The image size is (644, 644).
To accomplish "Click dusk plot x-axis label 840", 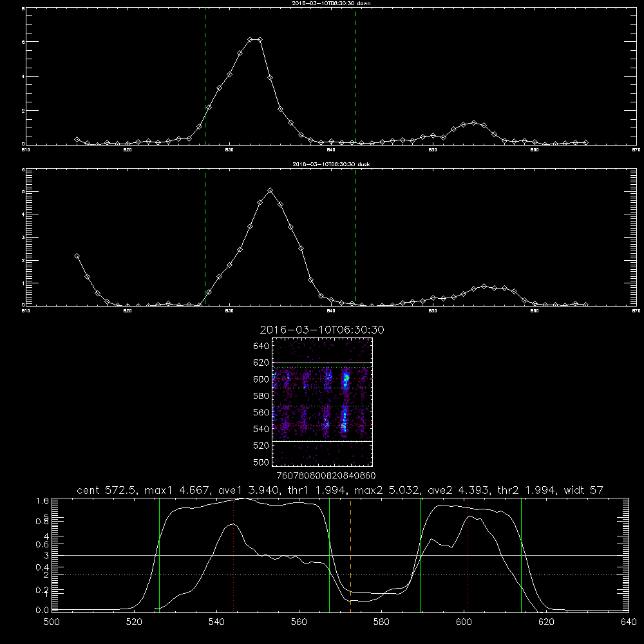I will [x=331, y=311].
